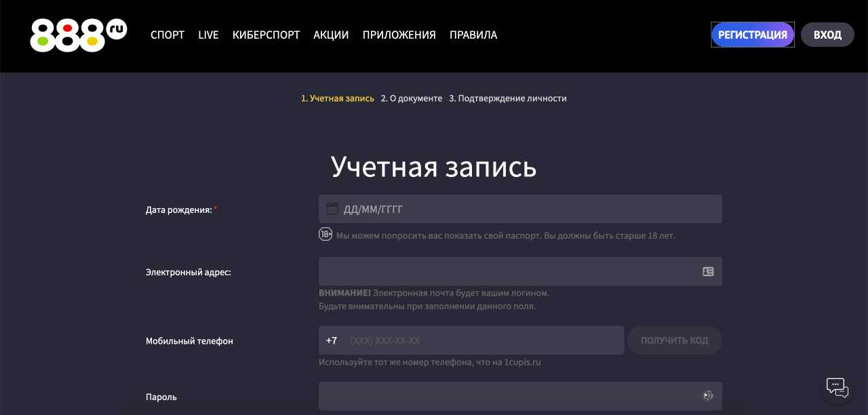Open the СПОРТ menu item
This screenshot has height=415, width=868.
pos(167,35)
